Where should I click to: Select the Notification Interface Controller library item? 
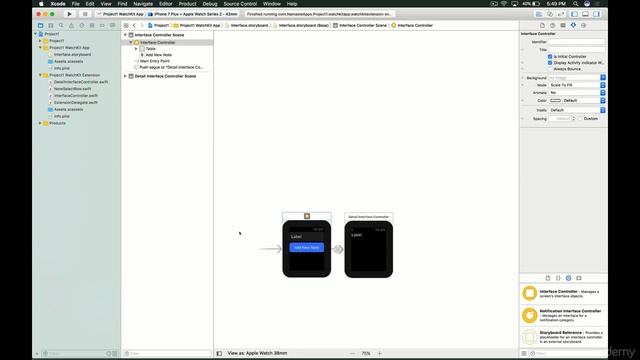(x=563, y=315)
